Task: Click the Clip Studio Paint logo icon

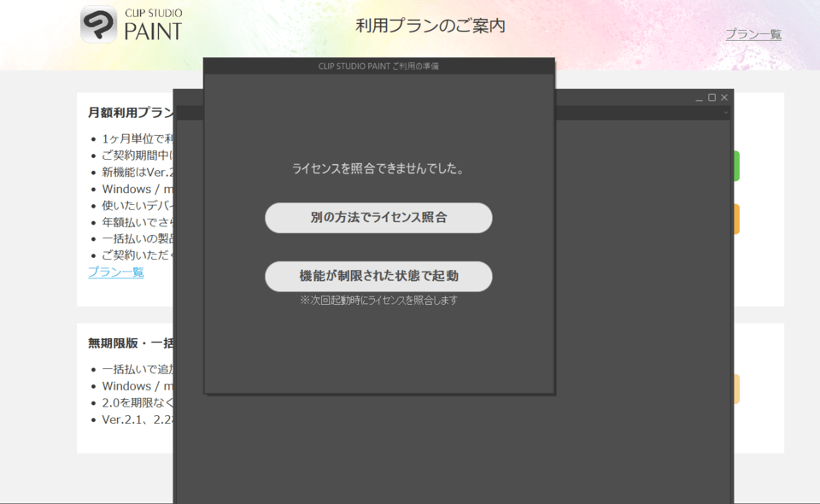Action: tap(98, 24)
